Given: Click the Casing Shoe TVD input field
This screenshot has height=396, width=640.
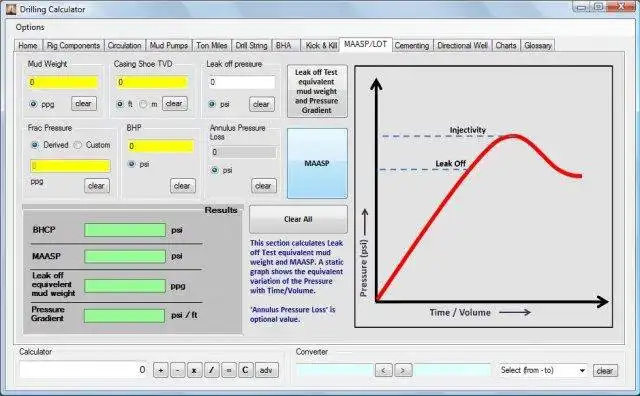Looking at the screenshot, I should pos(152,82).
